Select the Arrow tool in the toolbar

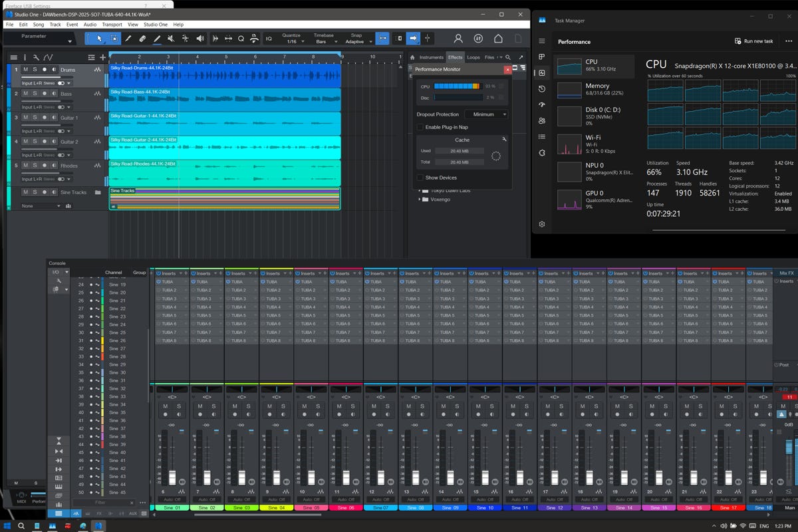tap(99, 39)
